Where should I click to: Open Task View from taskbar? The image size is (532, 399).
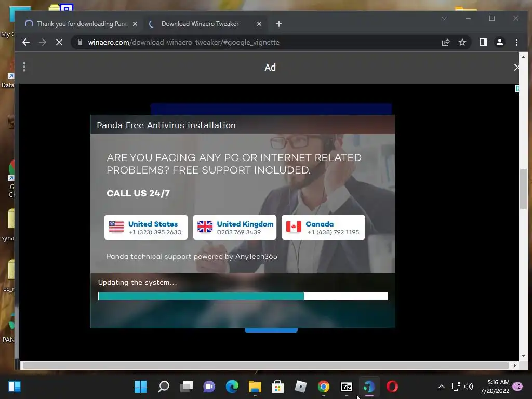tap(187, 387)
